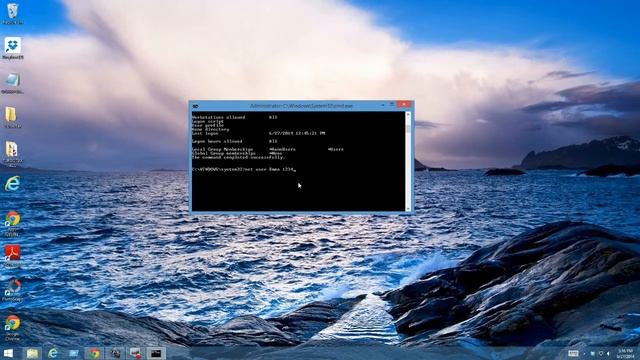This screenshot has width=640, height=360.
Task: Launch the Google Chrome shortcut at bottom
Action: point(13,327)
